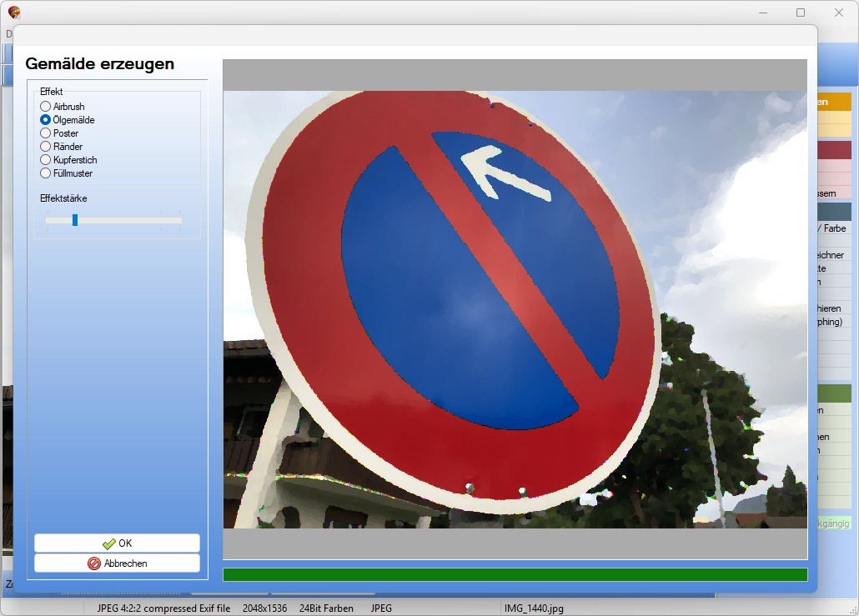The width and height of the screenshot is (859, 616).
Task: Click the Abbrechen button
Action: 118,563
